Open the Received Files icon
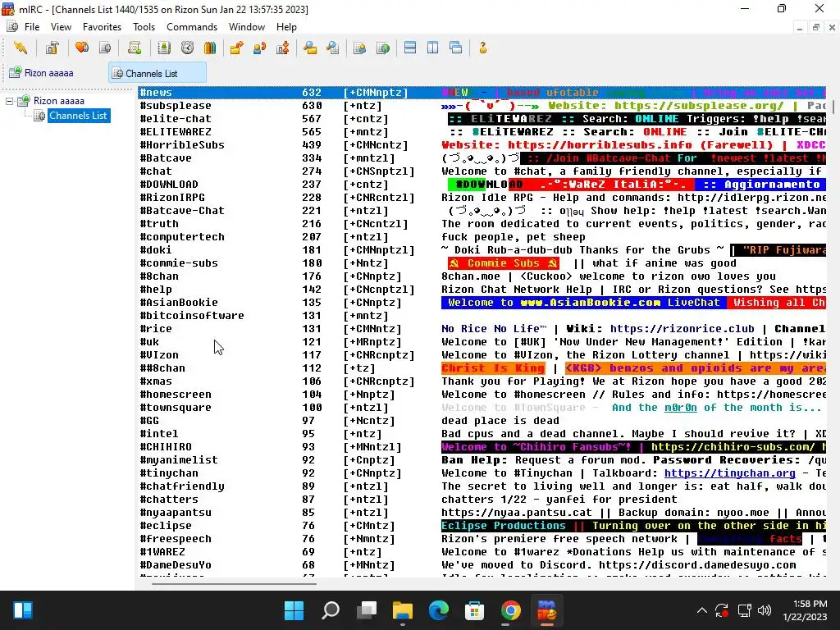Screen dimensions: 840x630 tap(310, 48)
